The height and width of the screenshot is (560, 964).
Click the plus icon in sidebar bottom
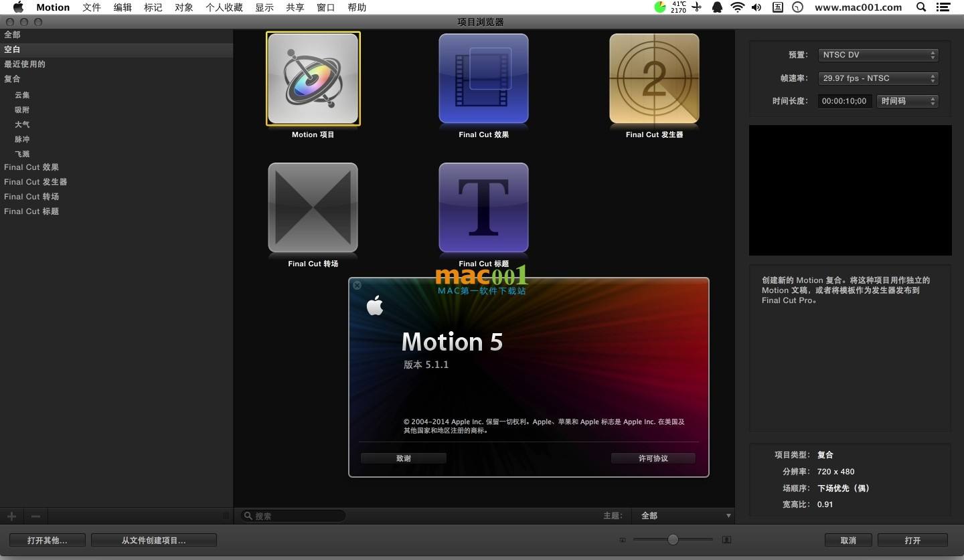11,516
